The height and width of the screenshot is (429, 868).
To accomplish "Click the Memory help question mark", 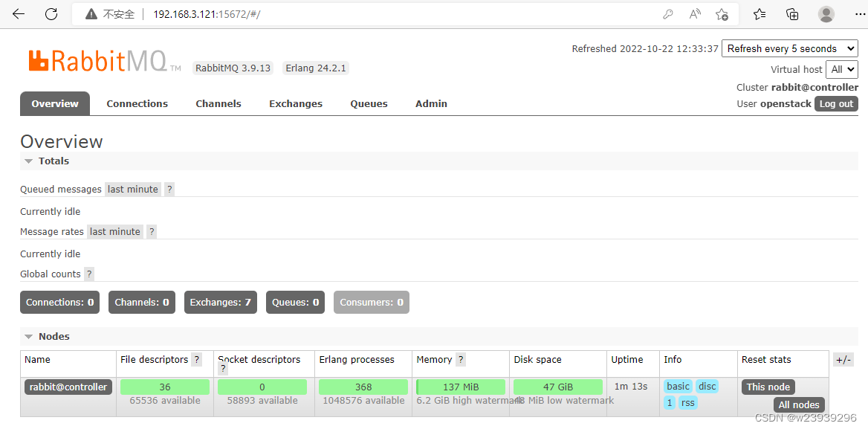I will click(460, 359).
